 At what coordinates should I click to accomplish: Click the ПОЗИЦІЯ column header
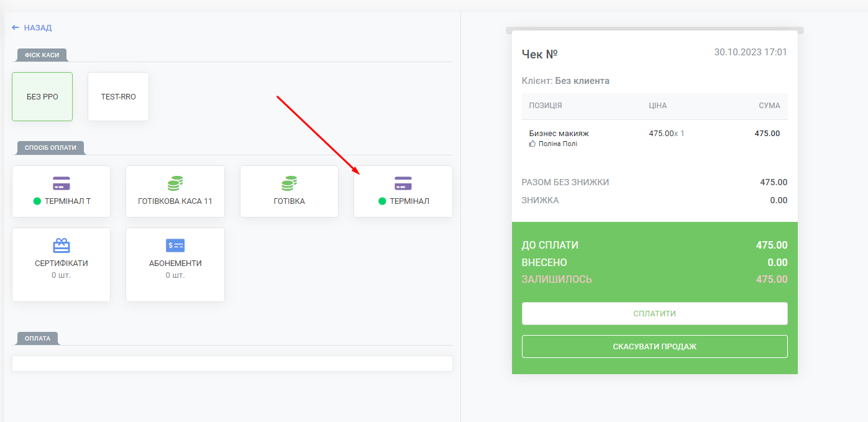pyautogui.click(x=546, y=106)
